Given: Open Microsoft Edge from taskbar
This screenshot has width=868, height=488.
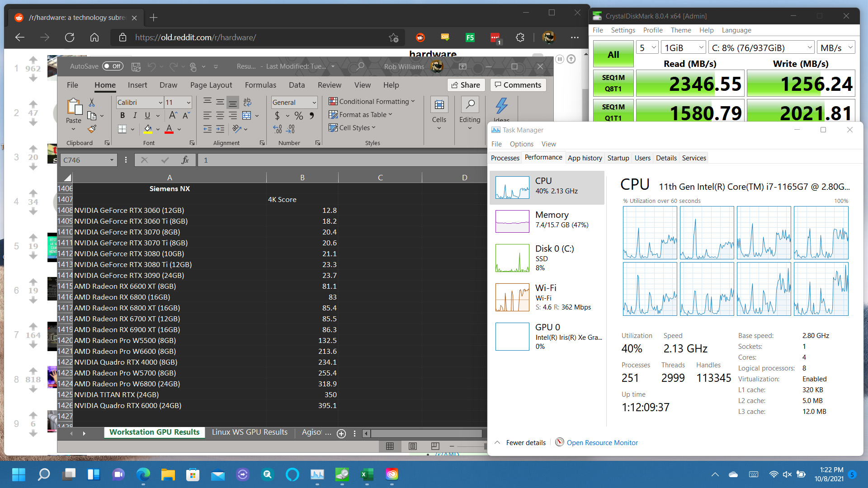Looking at the screenshot, I should point(143,474).
